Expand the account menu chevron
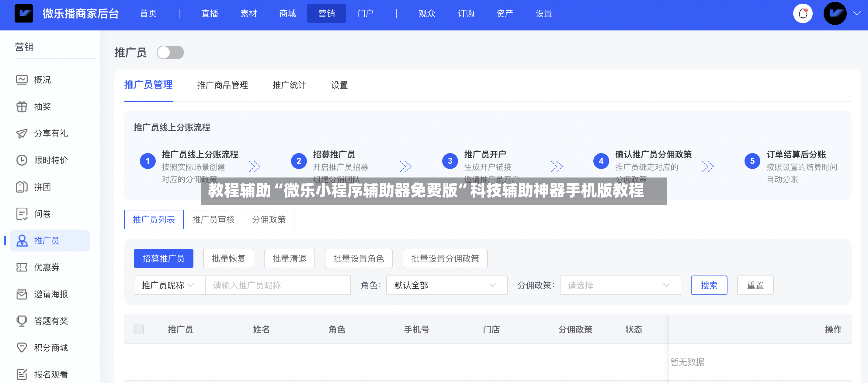 [x=856, y=13]
